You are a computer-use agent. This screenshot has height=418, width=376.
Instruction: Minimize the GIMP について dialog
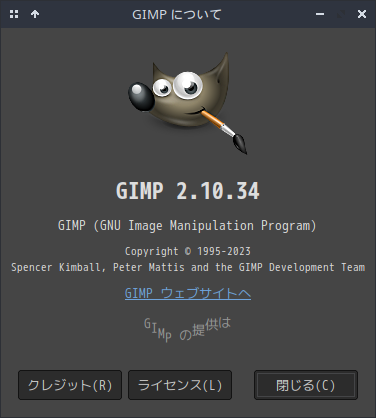tap(320, 14)
